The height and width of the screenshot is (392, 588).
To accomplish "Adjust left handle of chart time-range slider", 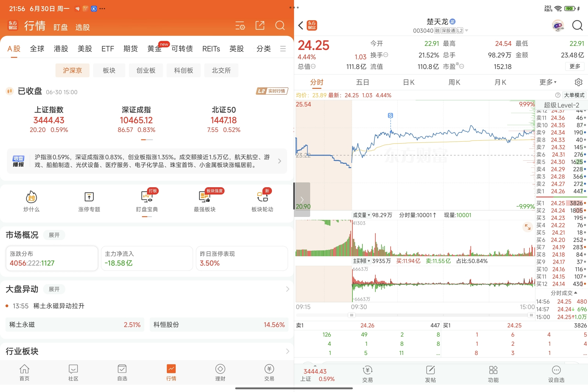I will (352, 315).
